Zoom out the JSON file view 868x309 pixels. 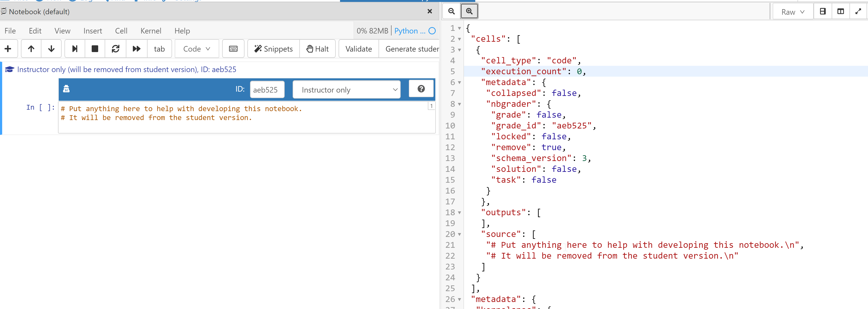click(x=451, y=11)
